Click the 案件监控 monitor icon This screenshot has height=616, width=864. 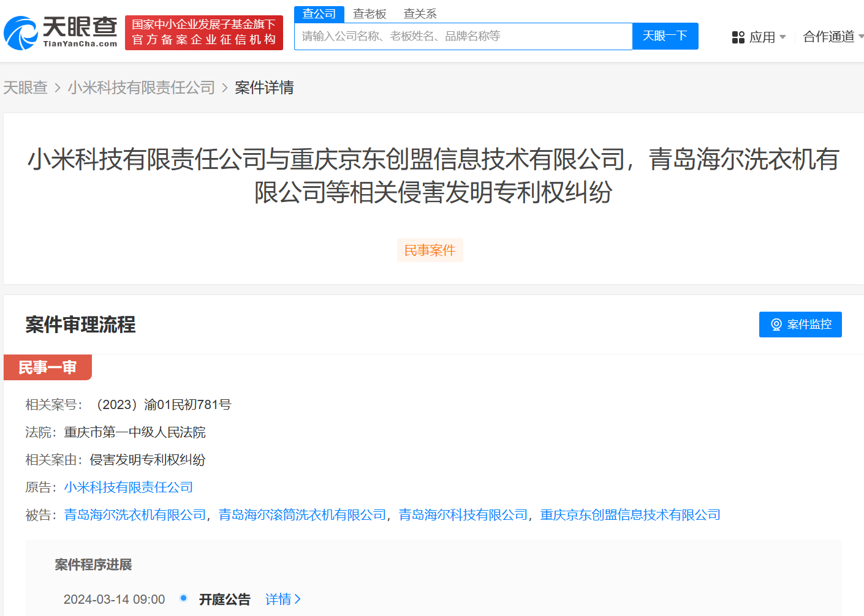[776, 325]
